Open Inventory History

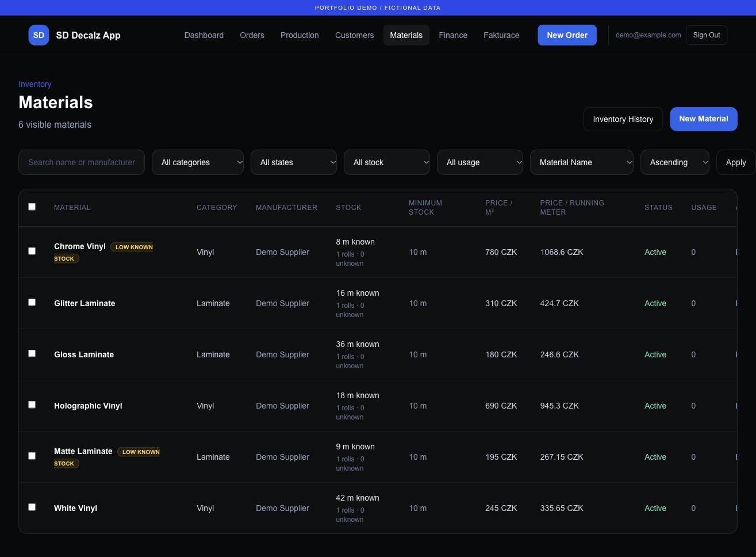click(623, 119)
